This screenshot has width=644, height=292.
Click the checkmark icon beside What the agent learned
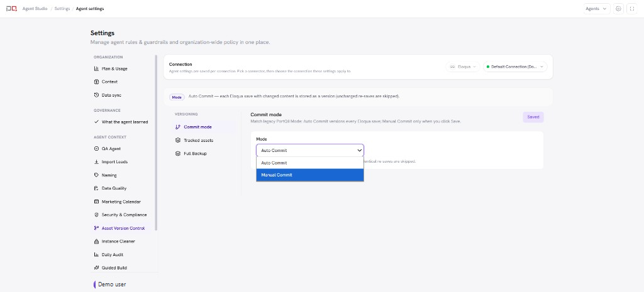coord(96,122)
